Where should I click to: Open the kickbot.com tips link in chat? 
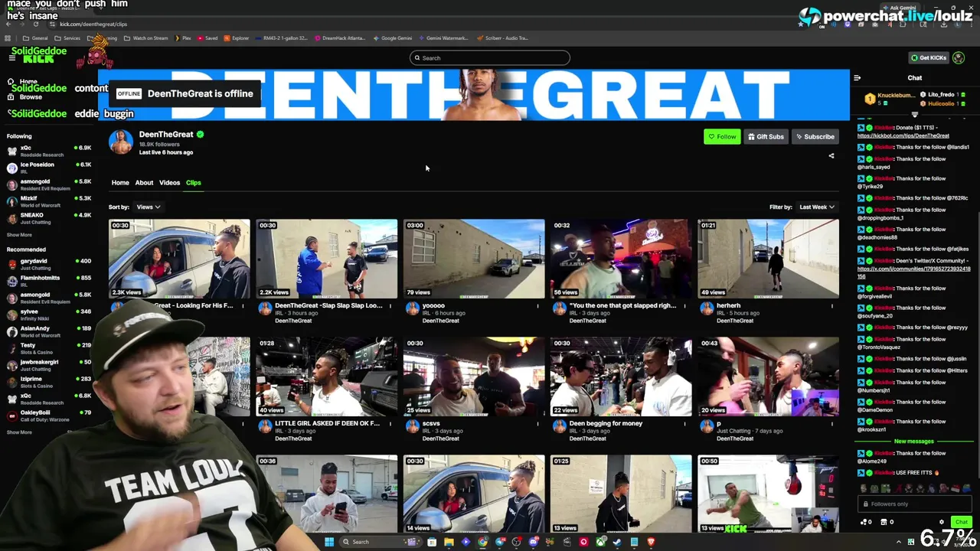[903, 135]
